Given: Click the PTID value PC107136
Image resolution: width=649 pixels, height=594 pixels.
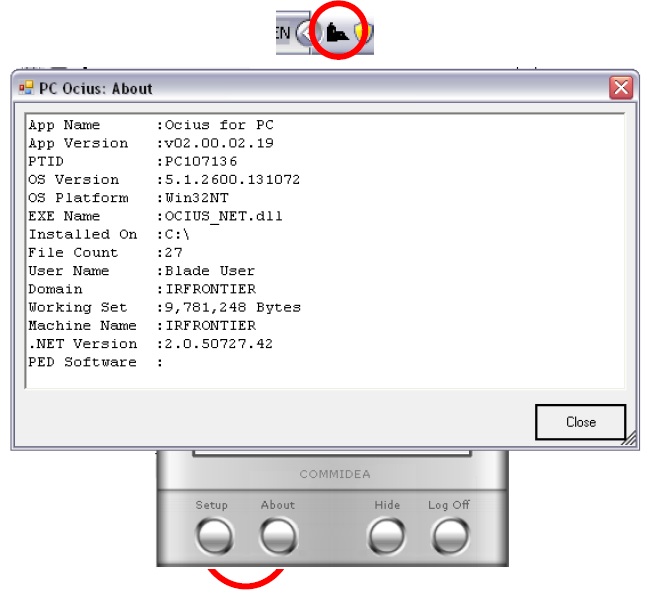Looking at the screenshot, I should pos(201,161).
